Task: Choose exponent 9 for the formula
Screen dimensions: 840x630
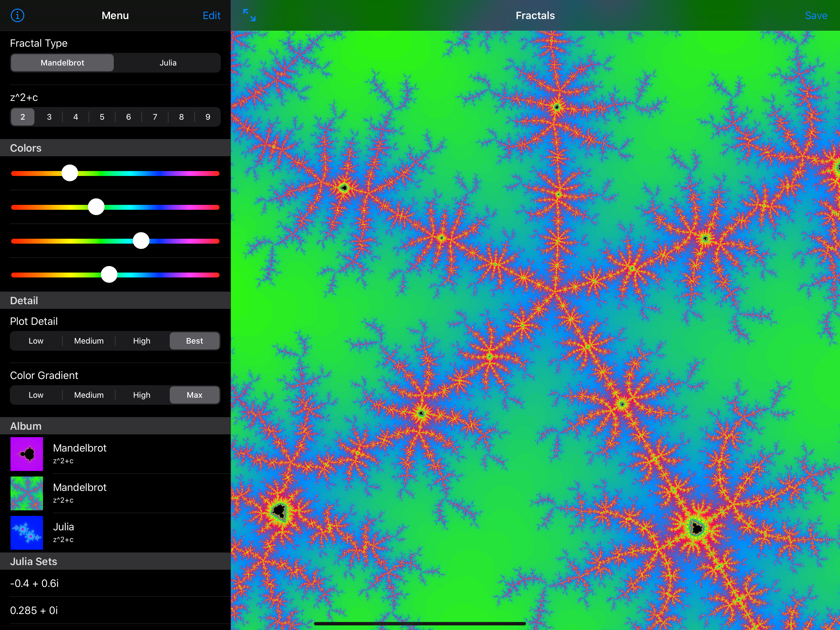Action: [x=208, y=117]
